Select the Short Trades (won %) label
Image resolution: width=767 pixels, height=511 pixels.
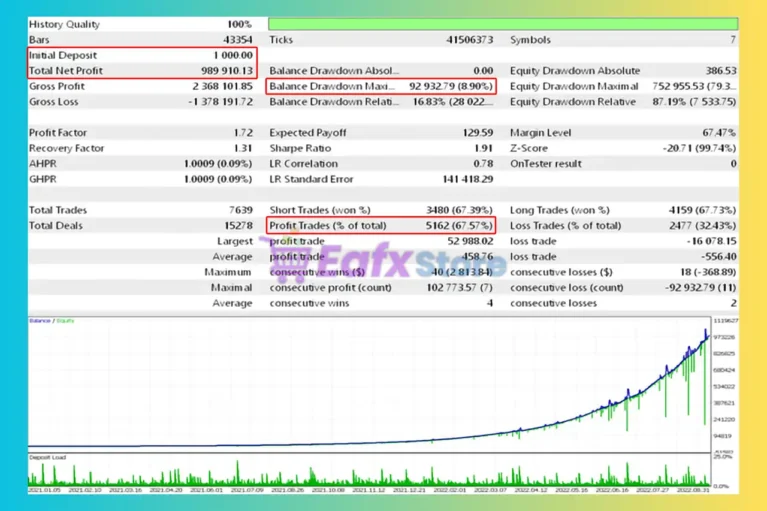320,210
